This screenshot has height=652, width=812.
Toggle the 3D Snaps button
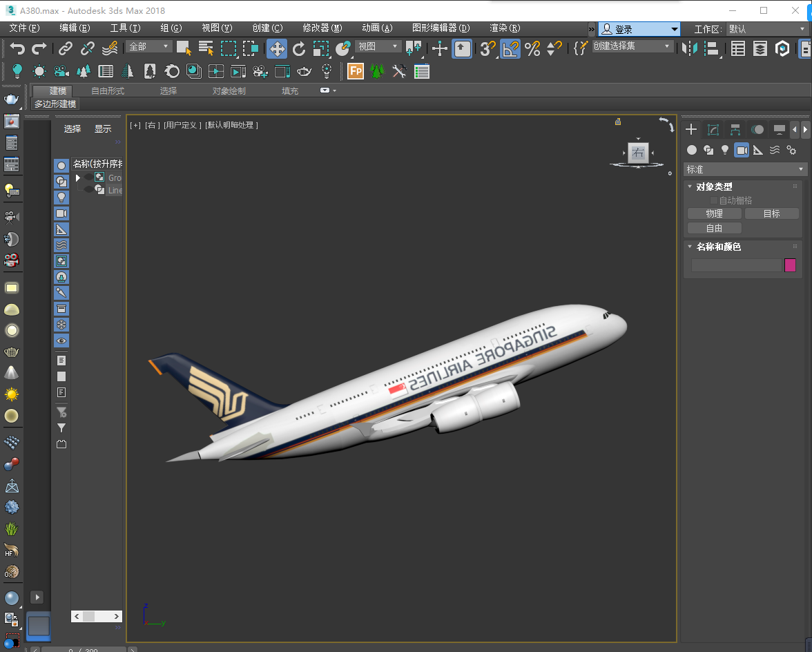point(487,48)
